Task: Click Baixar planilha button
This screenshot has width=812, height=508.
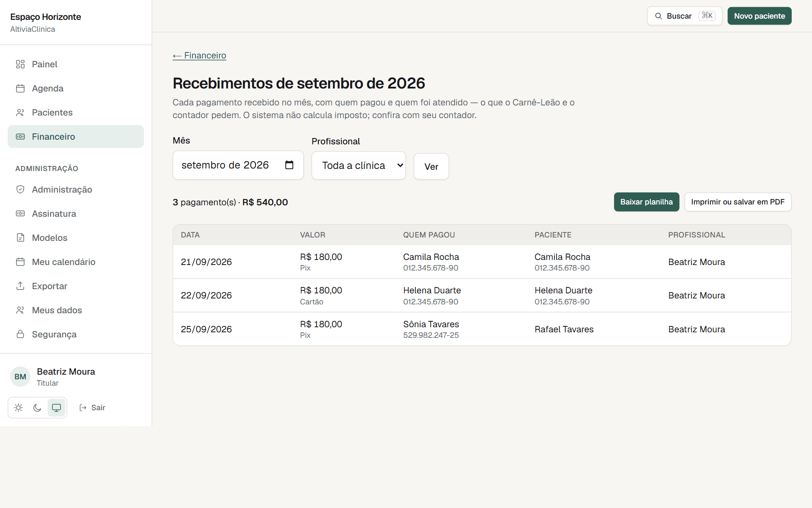Action: 647,202
